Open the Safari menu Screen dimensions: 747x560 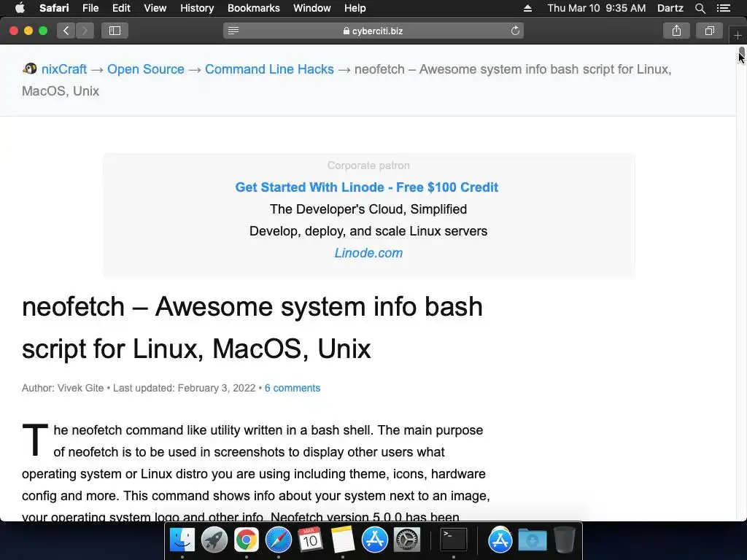tap(54, 8)
